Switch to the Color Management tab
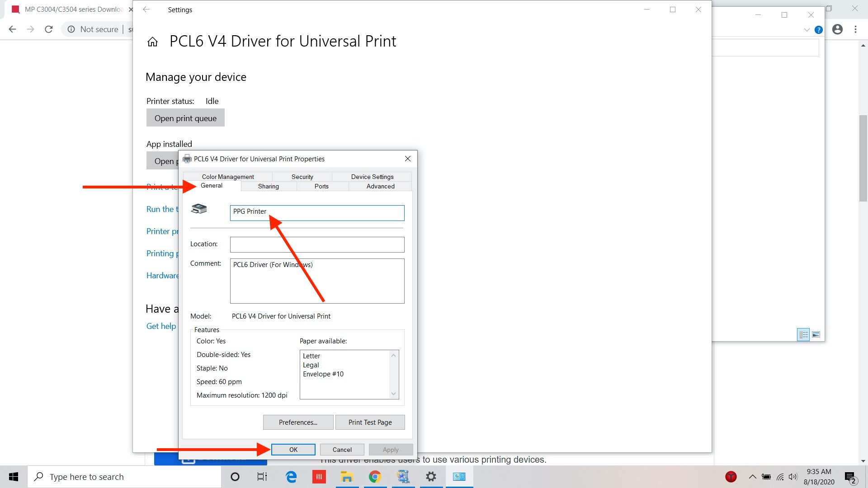868x488 pixels. 228,177
